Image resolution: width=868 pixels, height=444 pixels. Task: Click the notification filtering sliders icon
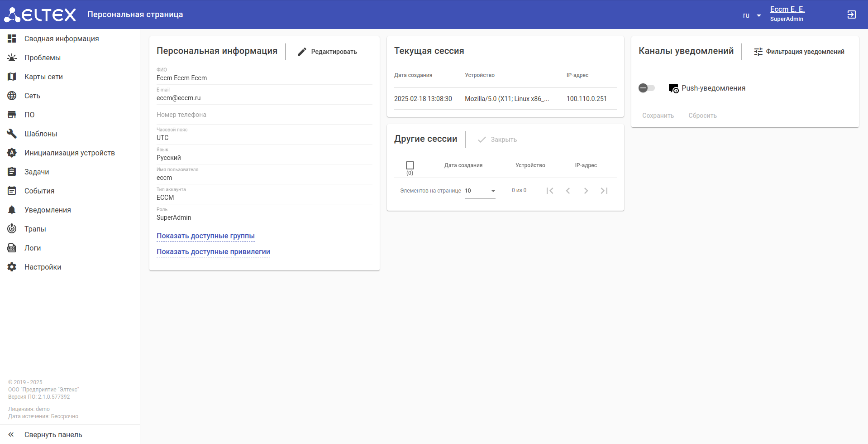(x=758, y=52)
